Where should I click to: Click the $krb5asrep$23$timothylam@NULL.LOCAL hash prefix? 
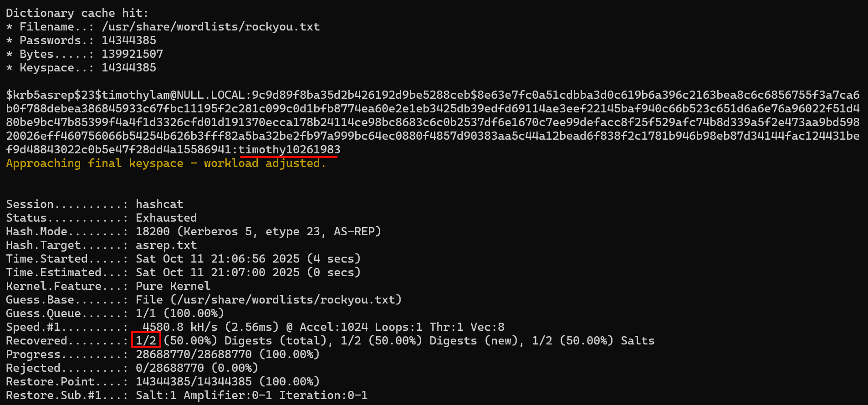pos(125,95)
